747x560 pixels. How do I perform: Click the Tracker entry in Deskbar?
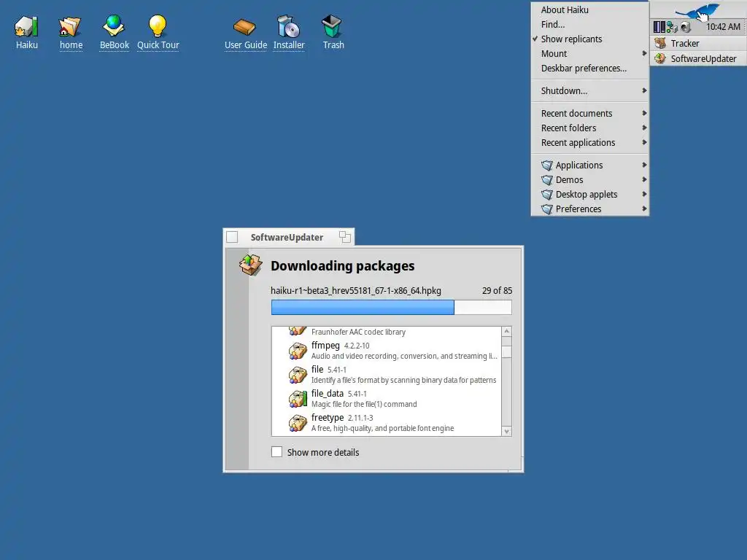698,43
